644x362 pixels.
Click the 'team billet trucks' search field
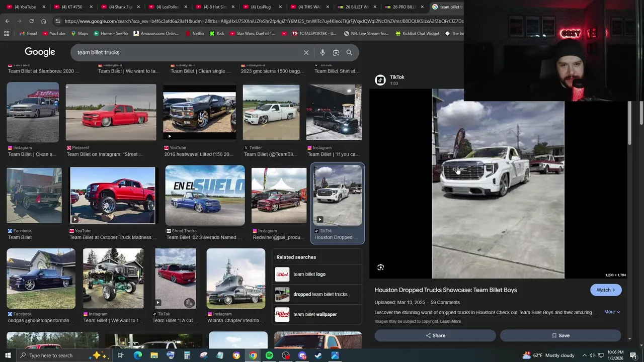pos(186,52)
